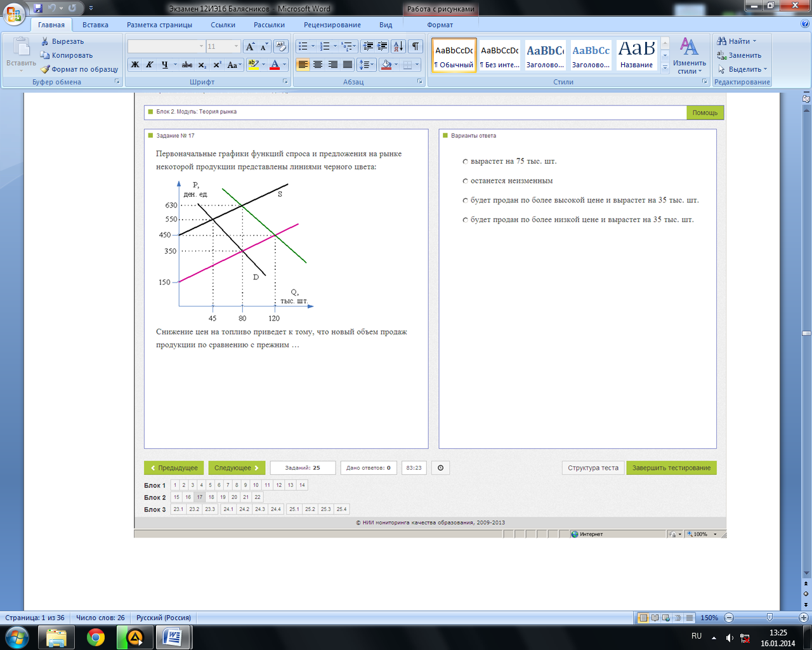The height and width of the screenshot is (650, 812).
Task: Toggle underline (Ч) formatting
Action: (x=165, y=65)
